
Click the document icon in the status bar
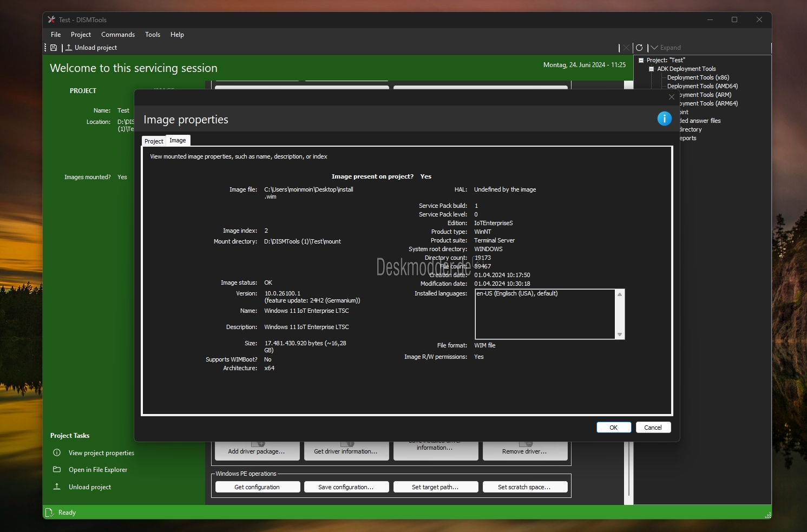click(49, 512)
